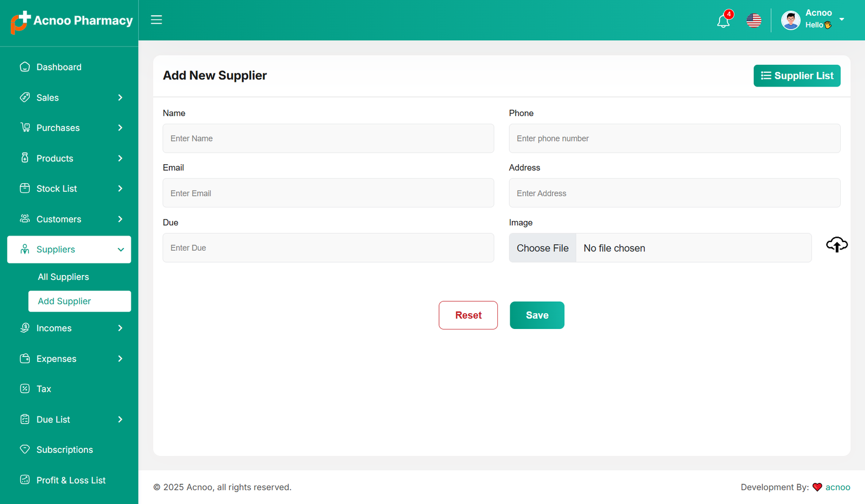Collapse the Suppliers menu section

point(121,250)
